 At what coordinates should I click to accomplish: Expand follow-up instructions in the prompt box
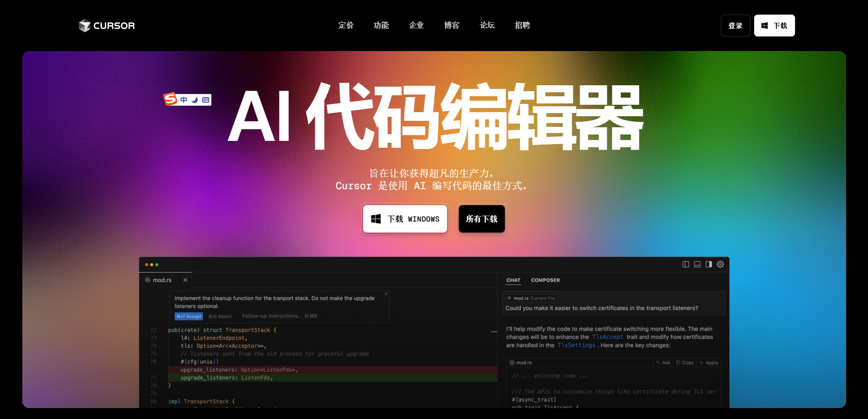point(272,316)
